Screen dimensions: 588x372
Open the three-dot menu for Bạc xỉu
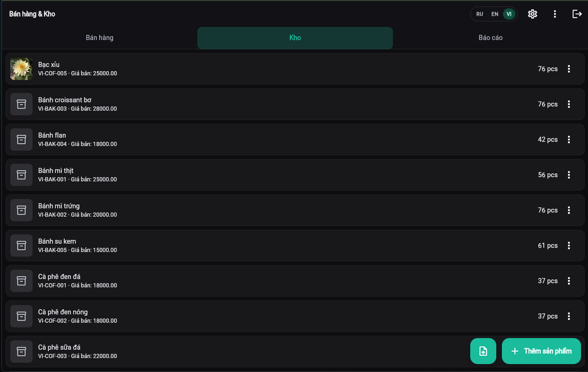pyautogui.click(x=569, y=69)
